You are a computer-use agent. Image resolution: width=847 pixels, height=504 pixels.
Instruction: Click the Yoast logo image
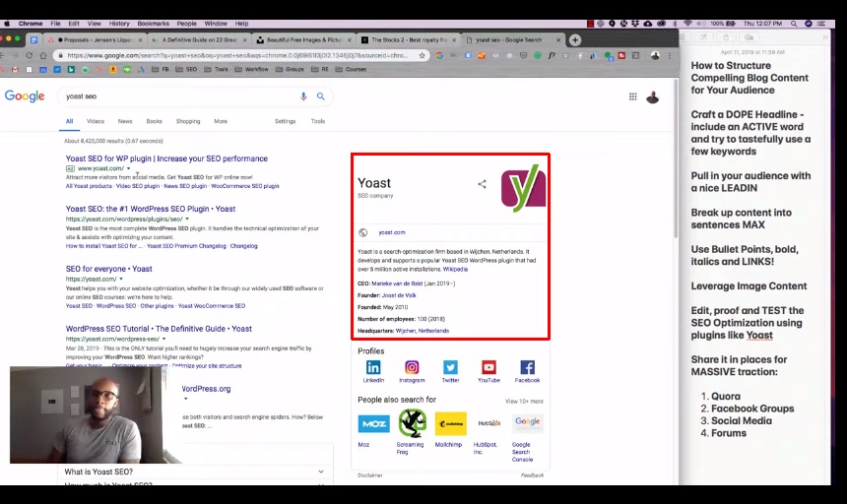pyautogui.click(x=523, y=188)
